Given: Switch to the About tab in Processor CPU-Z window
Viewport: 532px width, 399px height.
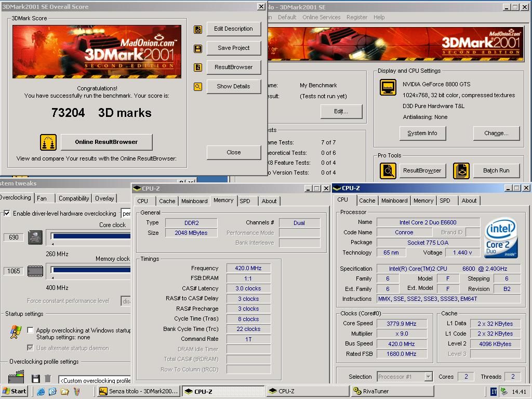Looking at the screenshot, I should tap(469, 201).
